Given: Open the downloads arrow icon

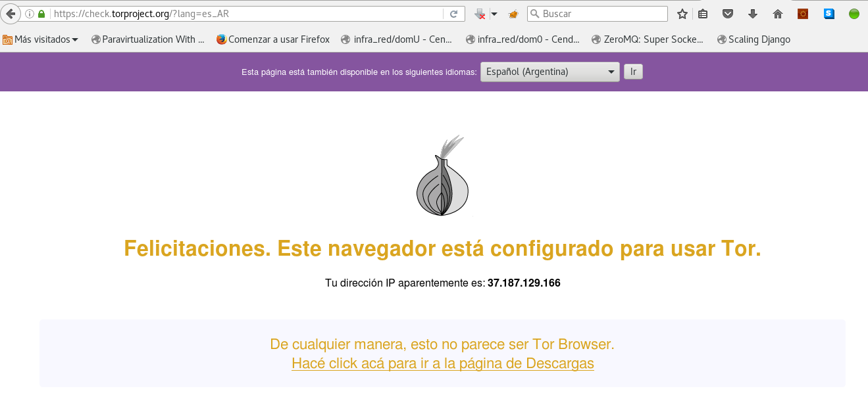Looking at the screenshot, I should [753, 14].
